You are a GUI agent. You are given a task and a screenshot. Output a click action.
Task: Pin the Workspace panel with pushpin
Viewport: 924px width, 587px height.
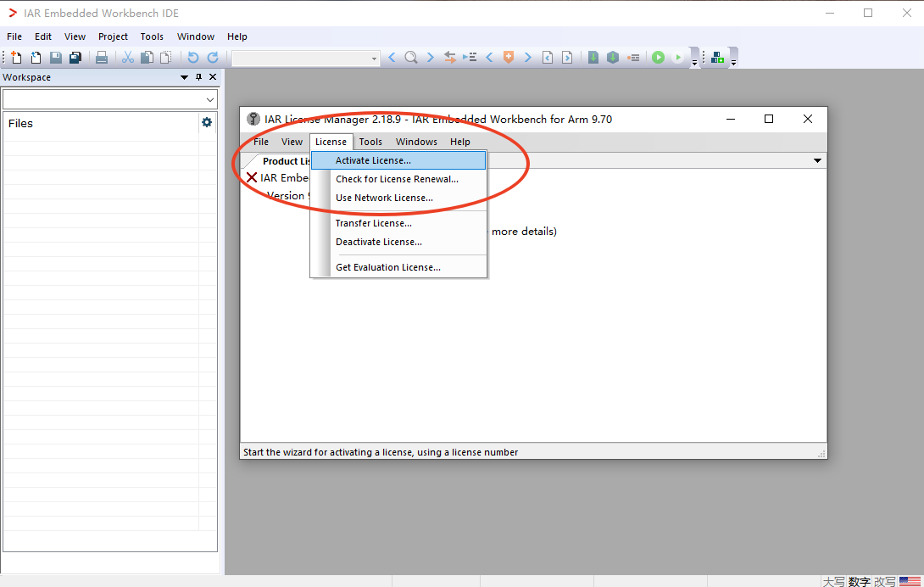click(x=199, y=77)
